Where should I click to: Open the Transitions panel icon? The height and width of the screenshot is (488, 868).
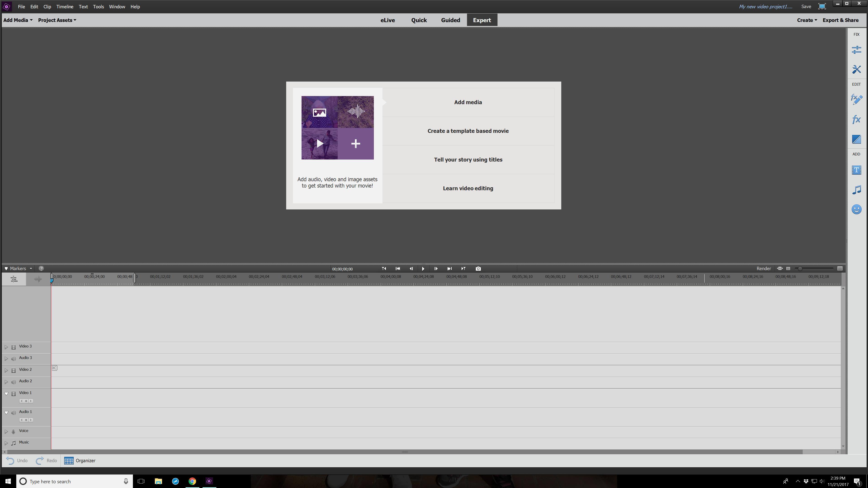tap(856, 139)
